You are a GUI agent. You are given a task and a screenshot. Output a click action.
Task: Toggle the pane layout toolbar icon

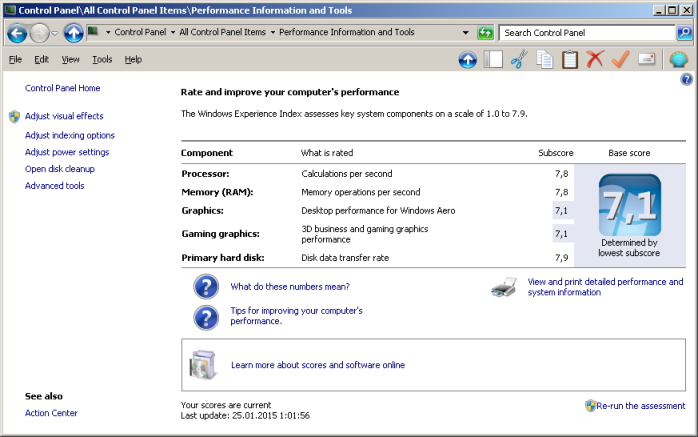click(x=493, y=60)
